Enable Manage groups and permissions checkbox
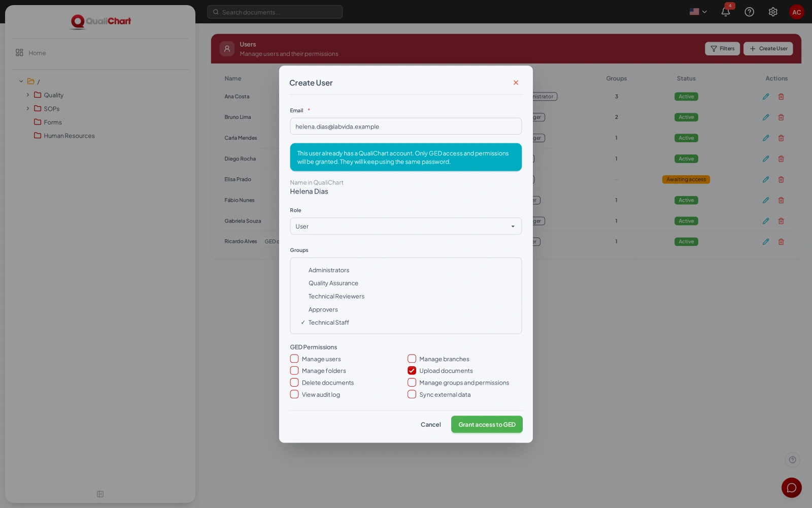812x508 pixels. point(412,383)
